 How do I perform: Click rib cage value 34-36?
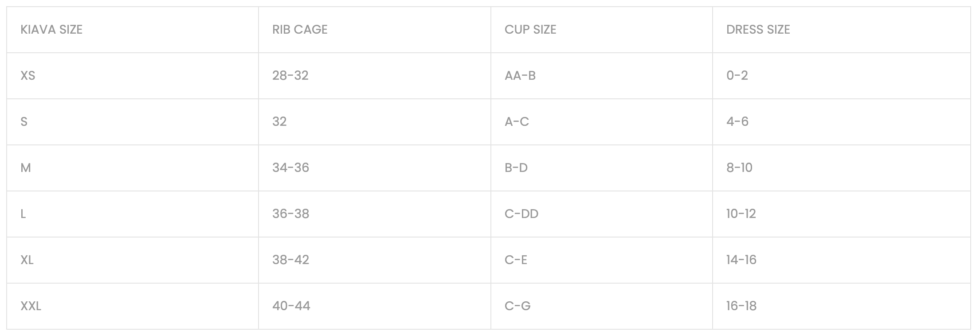290,168
